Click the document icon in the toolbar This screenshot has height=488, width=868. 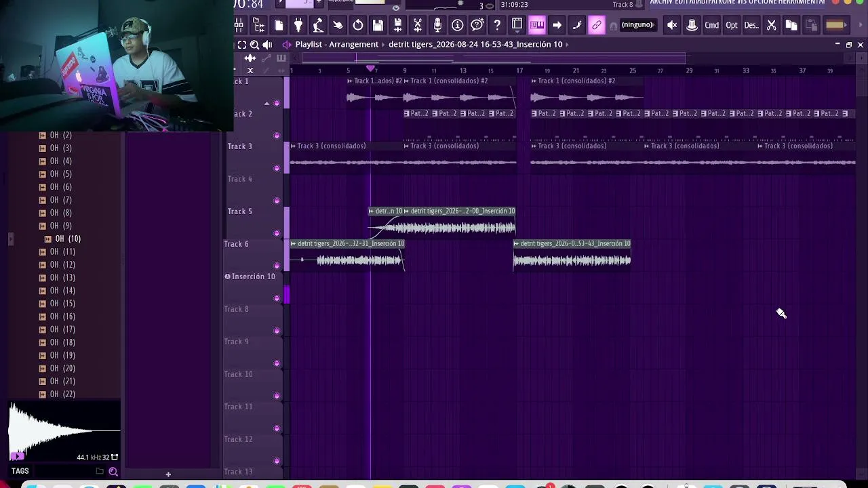tap(279, 26)
